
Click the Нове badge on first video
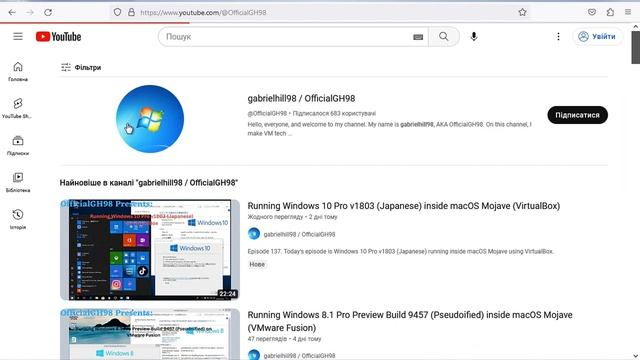(257, 264)
